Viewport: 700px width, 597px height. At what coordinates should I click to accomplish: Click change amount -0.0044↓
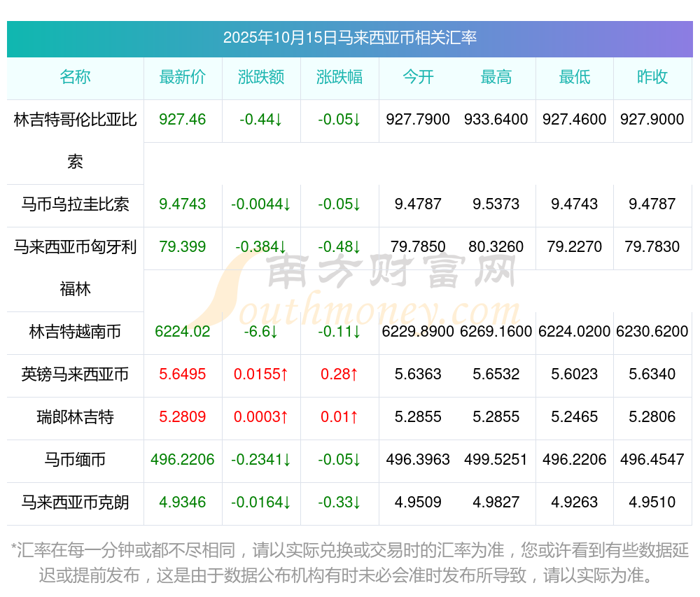[260, 204]
